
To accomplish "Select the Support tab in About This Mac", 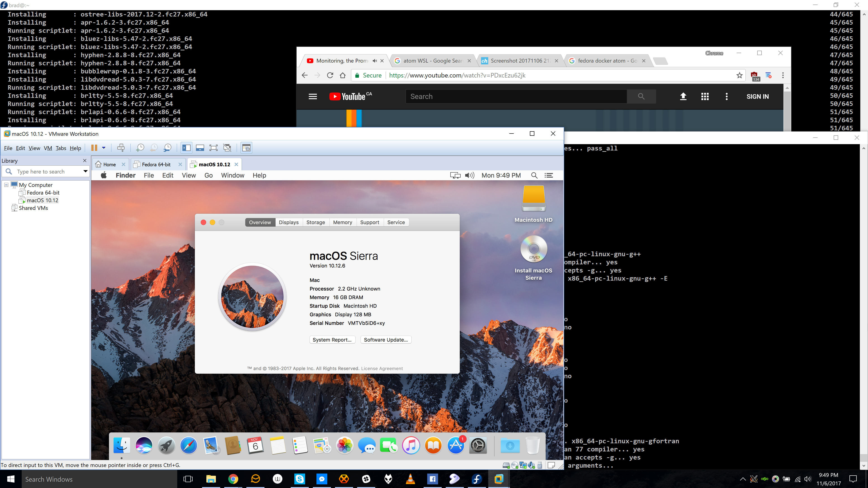I will (370, 222).
